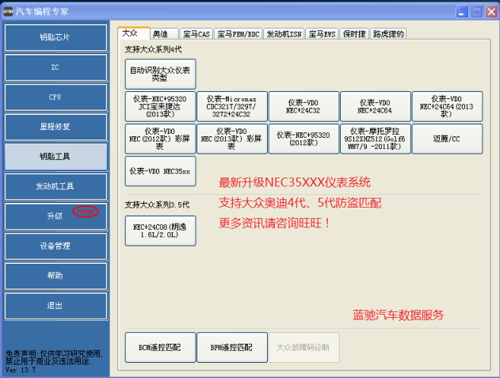The height and width of the screenshot is (378, 500).
Task: Open the CPU sidebar section
Action: (x=56, y=97)
